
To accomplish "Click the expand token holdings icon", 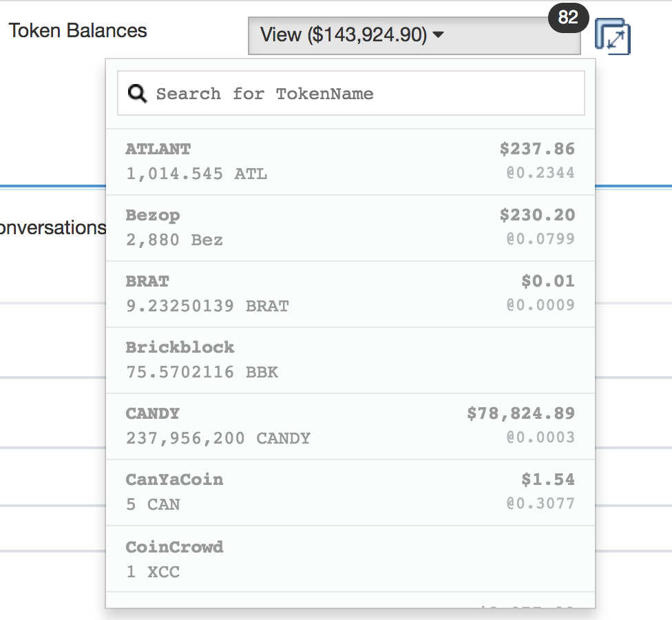I will click(x=612, y=37).
